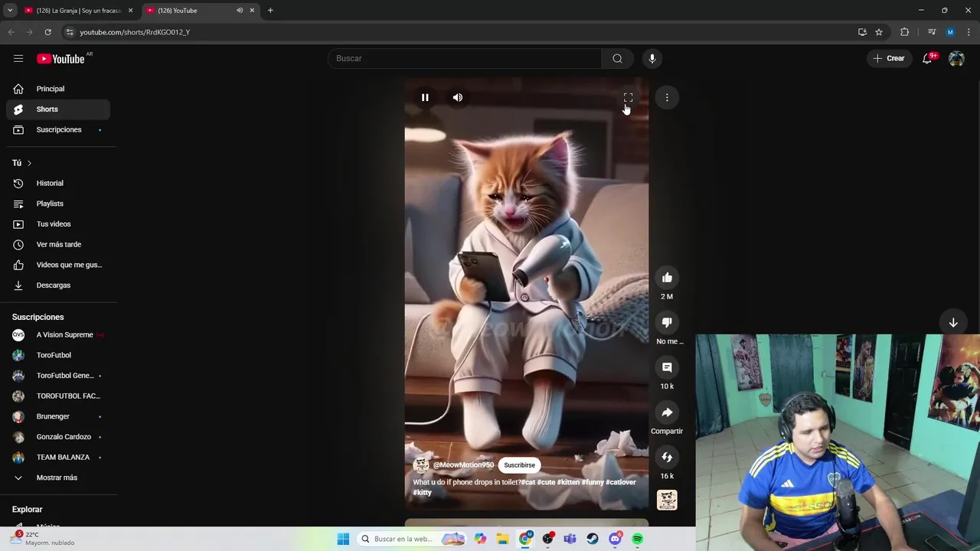
Task: Open the tab search dropdown arrow
Action: [10, 11]
